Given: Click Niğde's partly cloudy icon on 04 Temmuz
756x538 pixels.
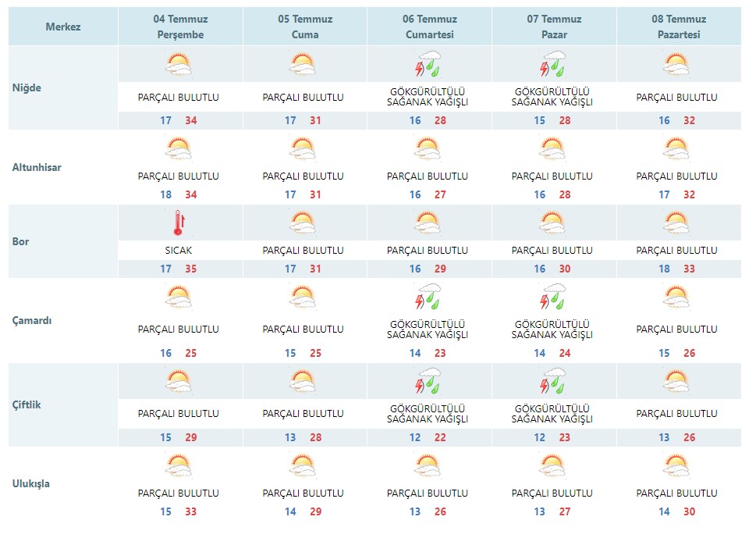Looking at the screenshot, I should tap(178, 64).
